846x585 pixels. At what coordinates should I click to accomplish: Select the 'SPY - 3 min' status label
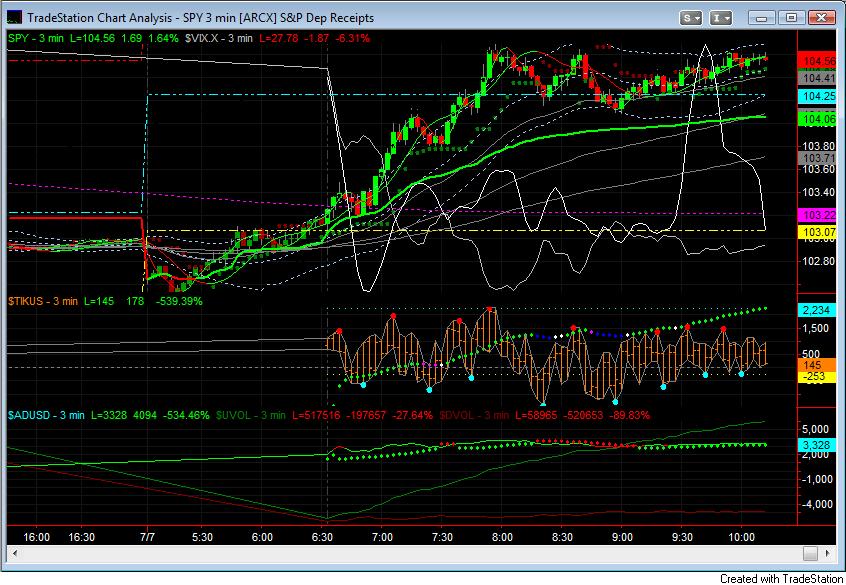pyautogui.click(x=36, y=38)
